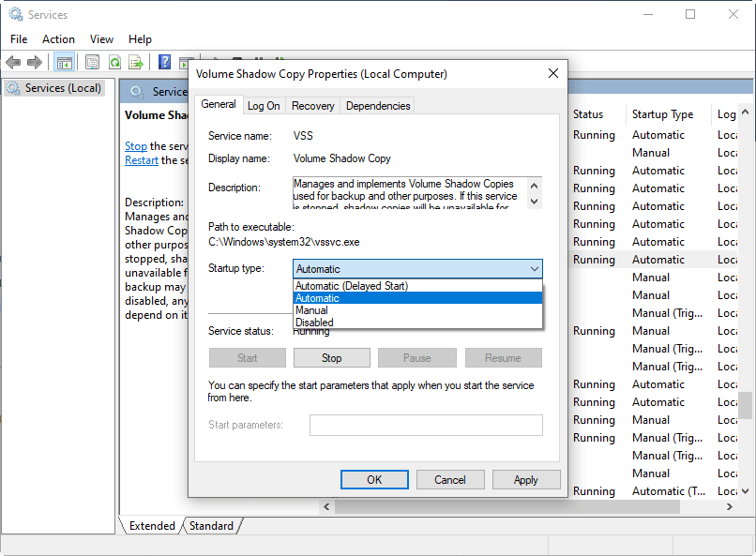This screenshot has width=756, height=556.
Task: Open the Help menu
Action: [x=140, y=39]
